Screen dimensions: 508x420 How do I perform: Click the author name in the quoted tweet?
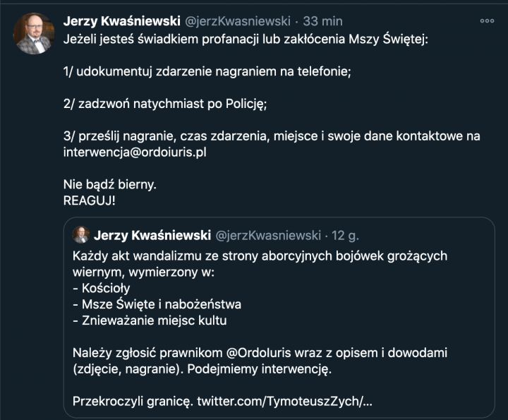click(x=151, y=234)
